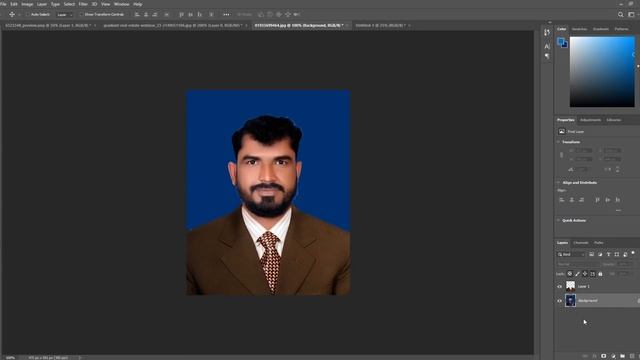Switch to the second document tab
640x360 pixels.
coord(172,25)
